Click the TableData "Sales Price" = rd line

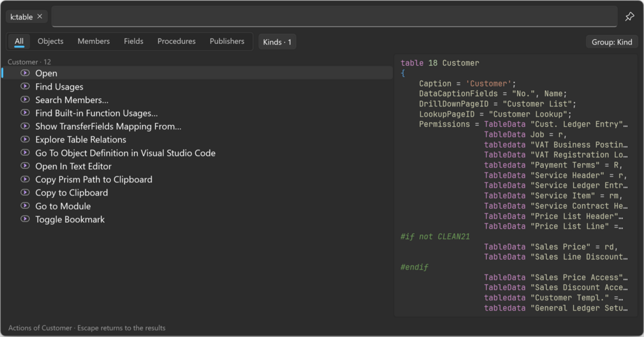point(551,247)
